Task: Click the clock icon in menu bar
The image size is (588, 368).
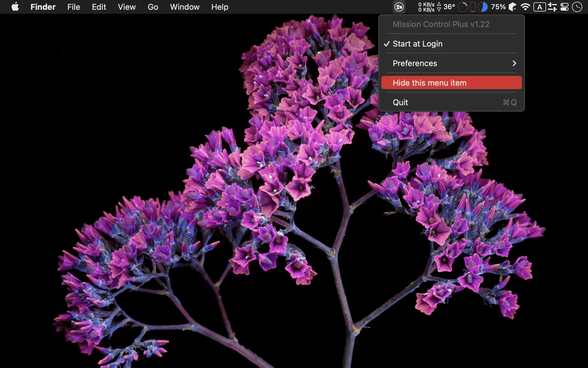Action: [x=577, y=7]
